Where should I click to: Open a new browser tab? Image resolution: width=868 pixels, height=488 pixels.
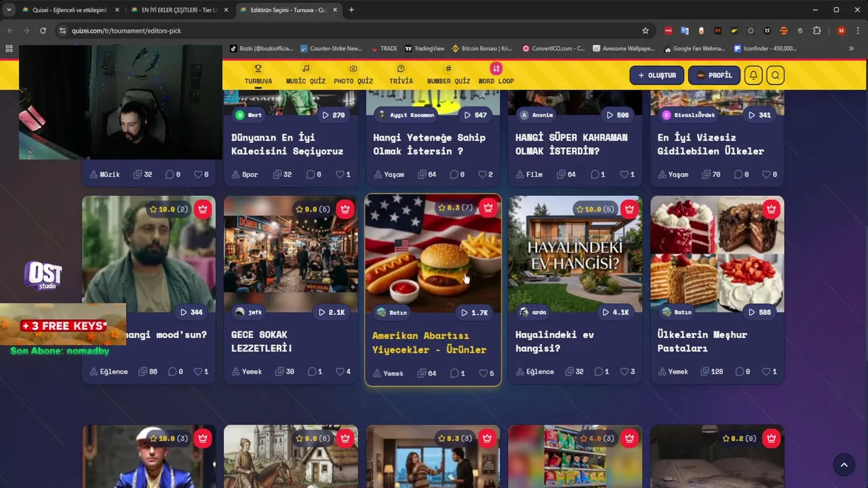(351, 10)
